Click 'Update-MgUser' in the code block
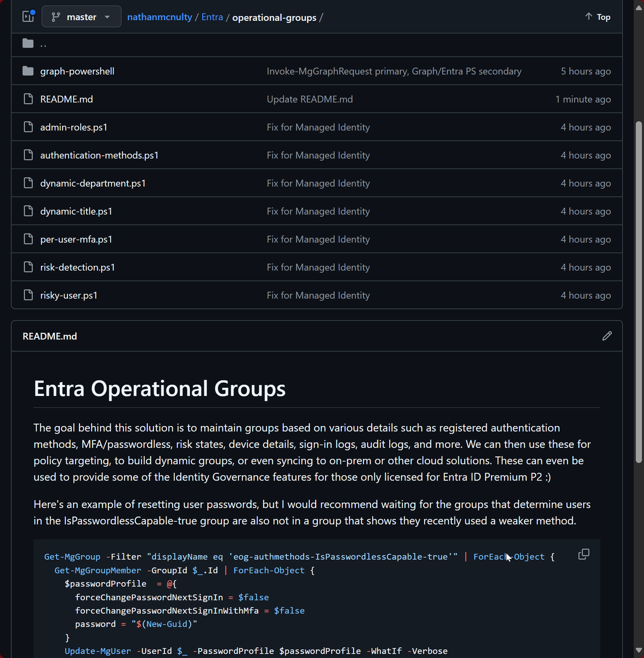 98,651
